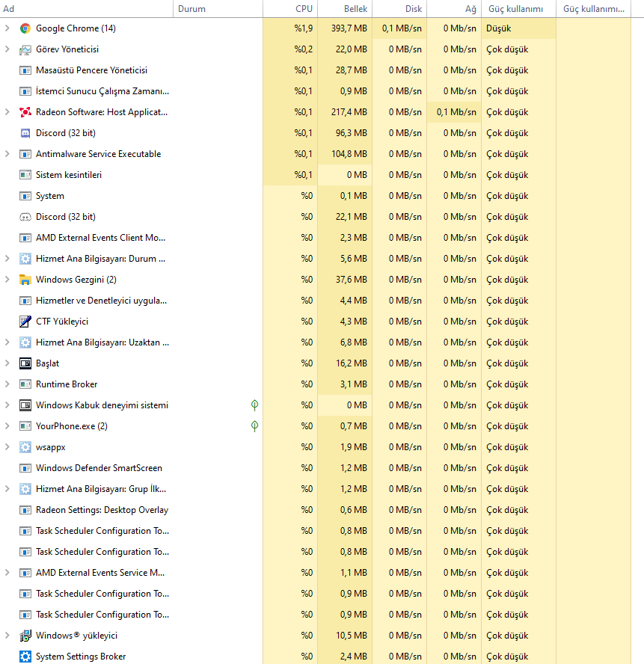Click the 16,2 MB memory value for Başlat
Viewport: 644px width, 664px height.
pos(352,363)
